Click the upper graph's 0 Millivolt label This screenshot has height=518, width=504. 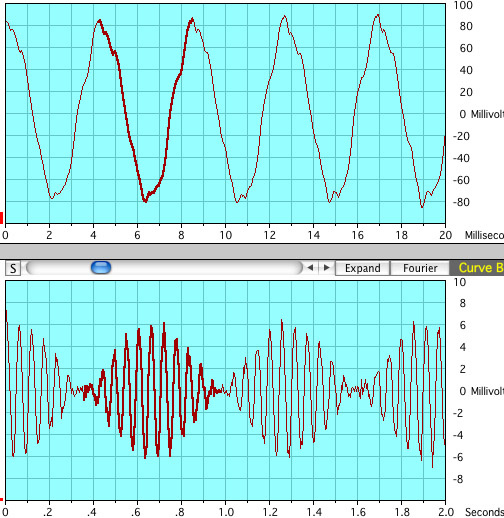(481, 114)
